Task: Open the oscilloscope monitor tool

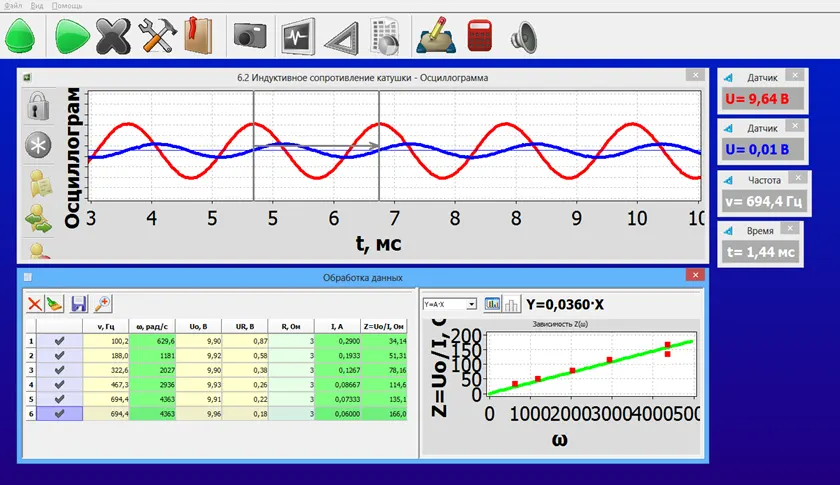Action: [x=297, y=36]
